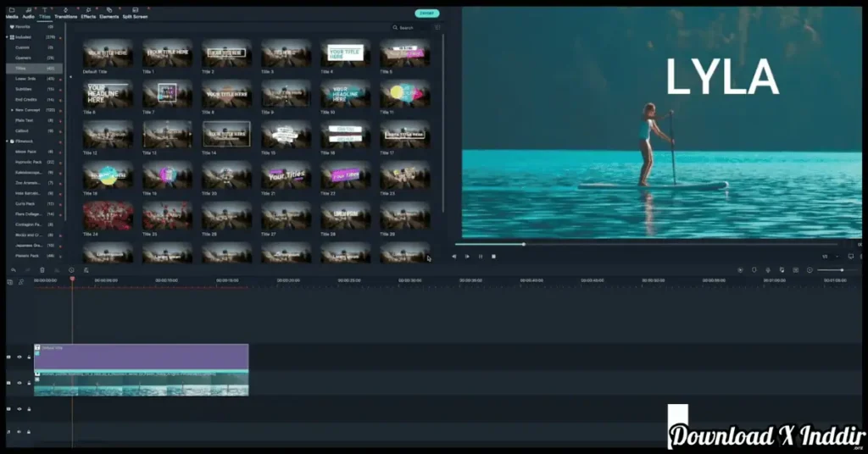Collapse the Filmstock category tree

click(7, 141)
